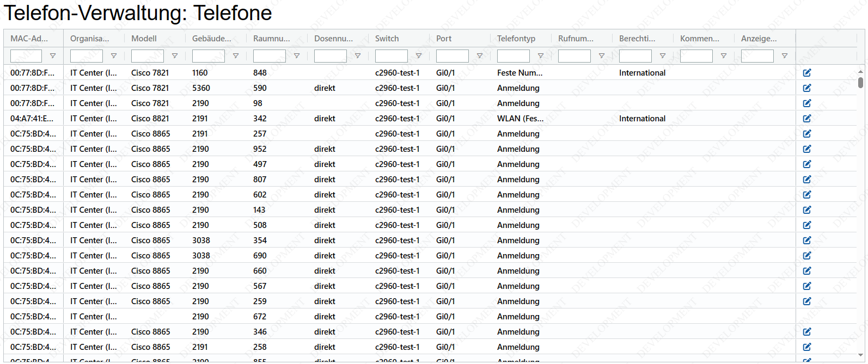This screenshot has width=868, height=364.
Task: Click the Switch column header
Action: coord(387,39)
